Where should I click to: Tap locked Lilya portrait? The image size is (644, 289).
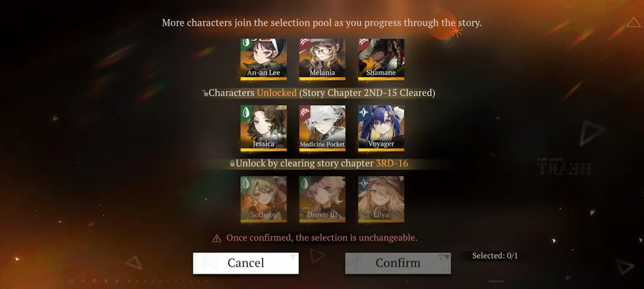[380, 200]
